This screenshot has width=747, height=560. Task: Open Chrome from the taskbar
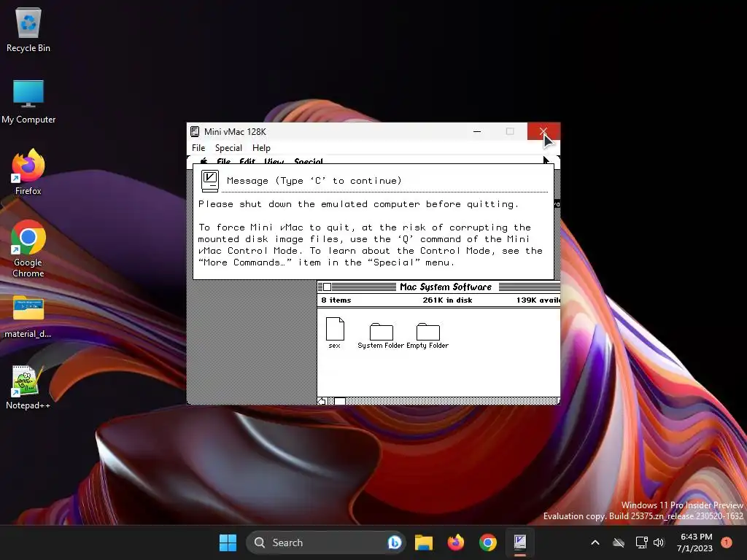click(x=488, y=542)
